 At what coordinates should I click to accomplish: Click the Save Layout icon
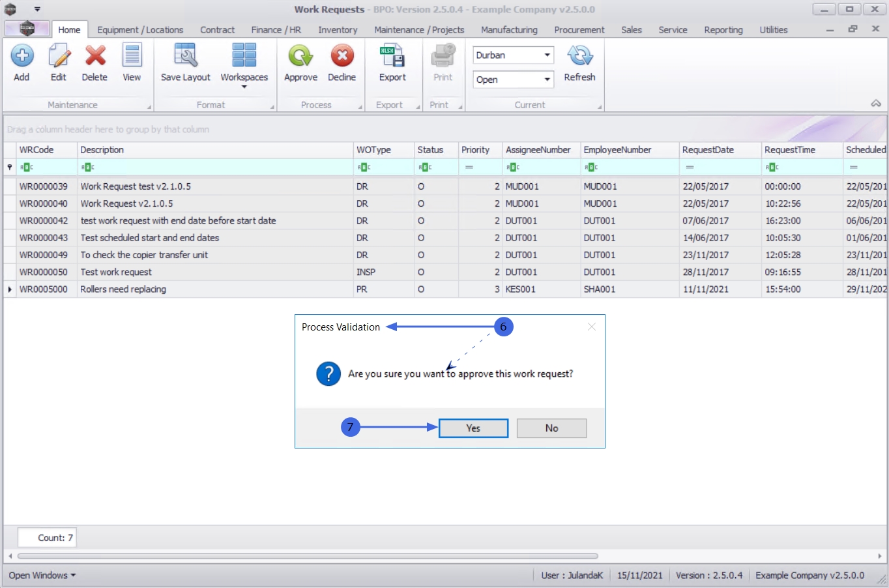tap(185, 57)
